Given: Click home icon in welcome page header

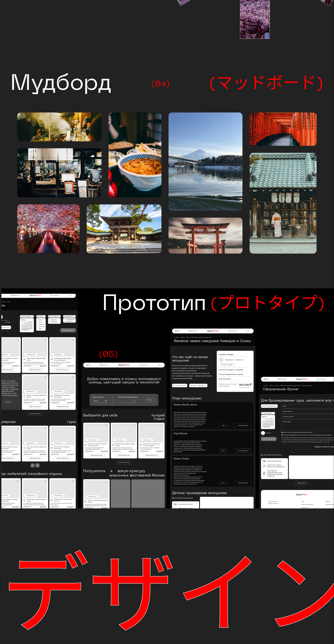Looking at the screenshot, I should pyautogui.click(x=159, y=365).
